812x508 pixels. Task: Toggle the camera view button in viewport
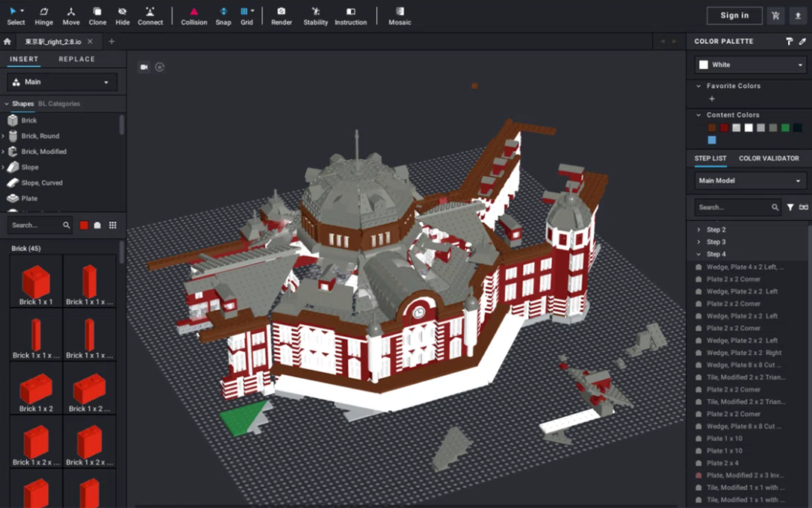[x=144, y=67]
